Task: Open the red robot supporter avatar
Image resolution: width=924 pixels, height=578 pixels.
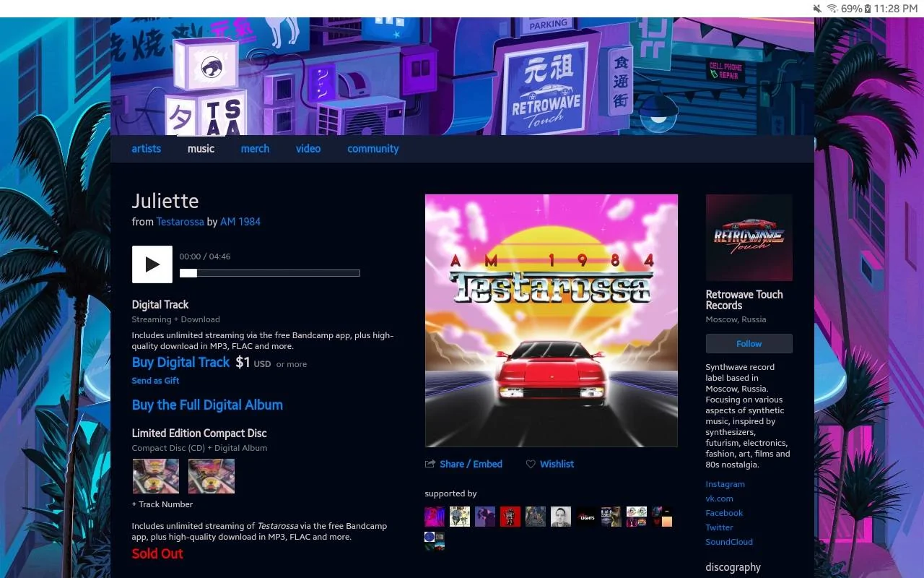Action: tap(510, 517)
